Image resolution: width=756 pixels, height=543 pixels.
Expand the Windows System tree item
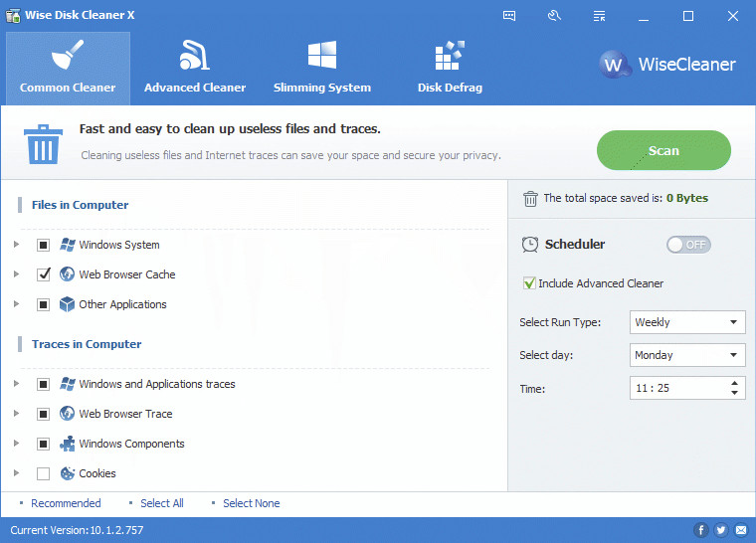point(16,245)
